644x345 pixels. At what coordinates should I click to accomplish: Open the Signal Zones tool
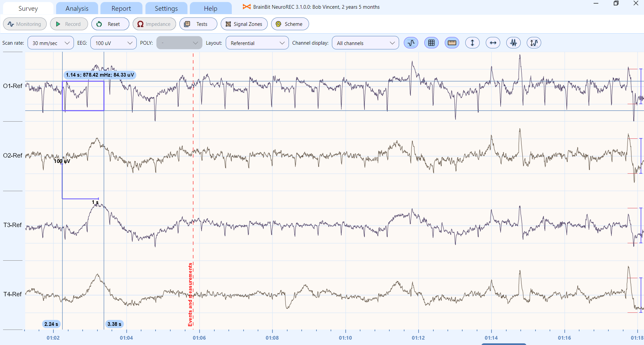point(244,24)
